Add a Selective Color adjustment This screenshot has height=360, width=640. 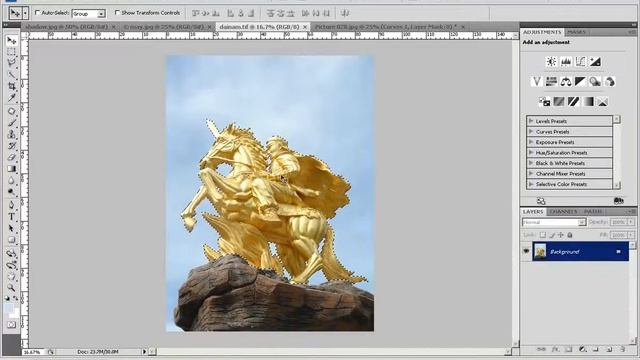[x=603, y=101]
